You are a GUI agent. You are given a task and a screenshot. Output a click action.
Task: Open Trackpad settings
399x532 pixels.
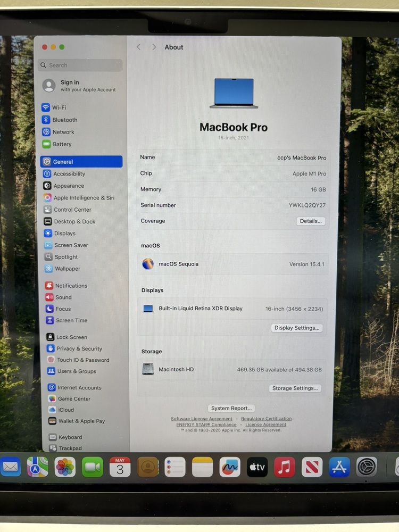click(65, 448)
